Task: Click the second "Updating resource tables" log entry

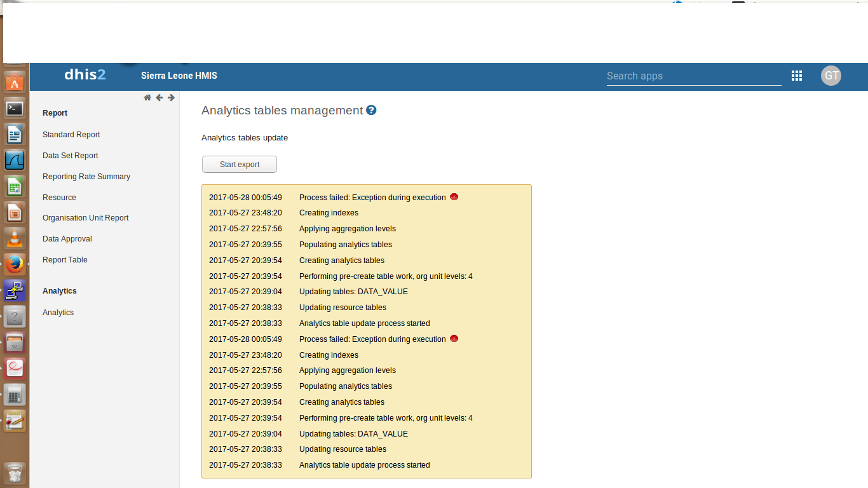Action: pyautogui.click(x=342, y=449)
